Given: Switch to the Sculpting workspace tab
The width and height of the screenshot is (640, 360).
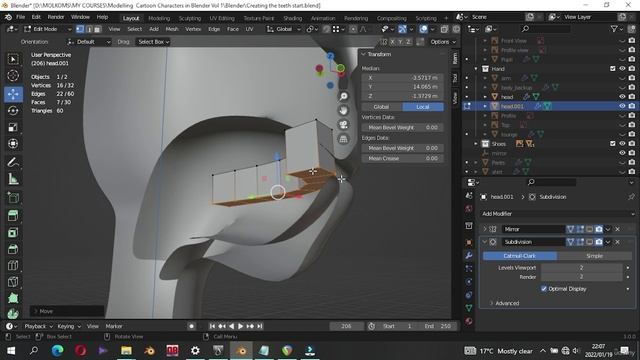Looking at the screenshot, I should pyautogui.click(x=190, y=18).
